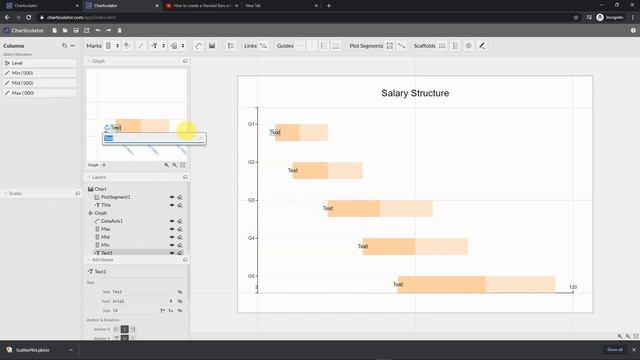Create a new chart file

point(54,31)
